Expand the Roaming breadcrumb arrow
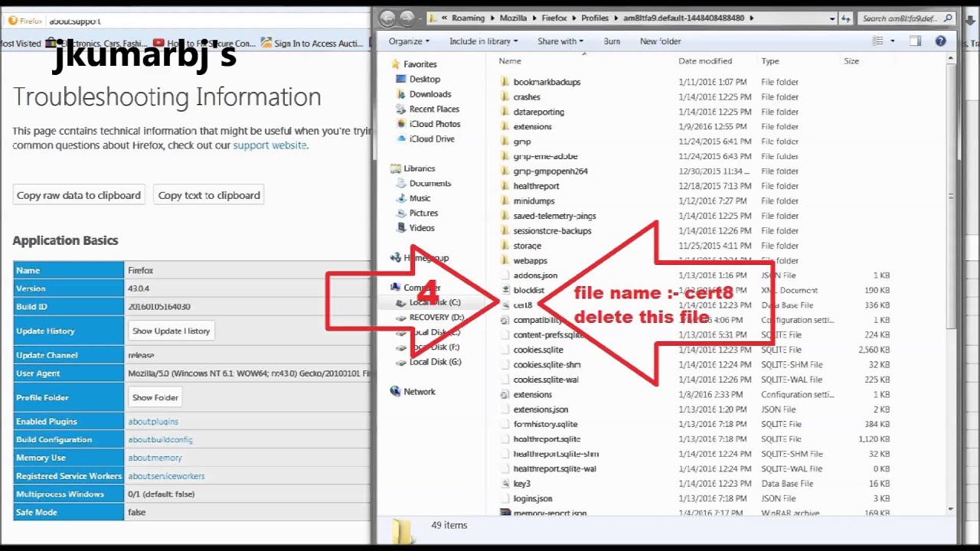 click(x=492, y=18)
